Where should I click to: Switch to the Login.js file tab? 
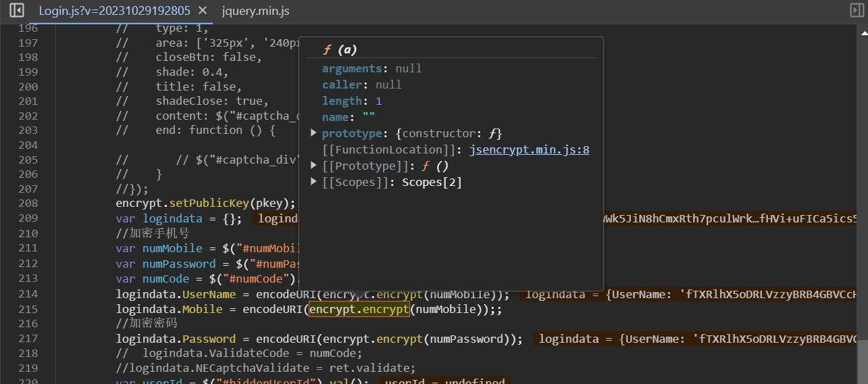(x=114, y=11)
